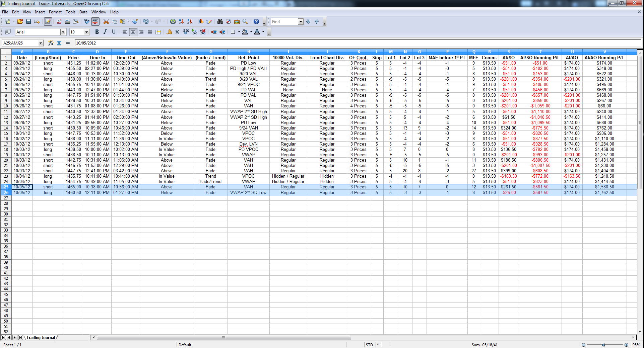The image size is (644, 348).
Task: Click the horizontal scrollbar thumb
Action: click(224, 337)
